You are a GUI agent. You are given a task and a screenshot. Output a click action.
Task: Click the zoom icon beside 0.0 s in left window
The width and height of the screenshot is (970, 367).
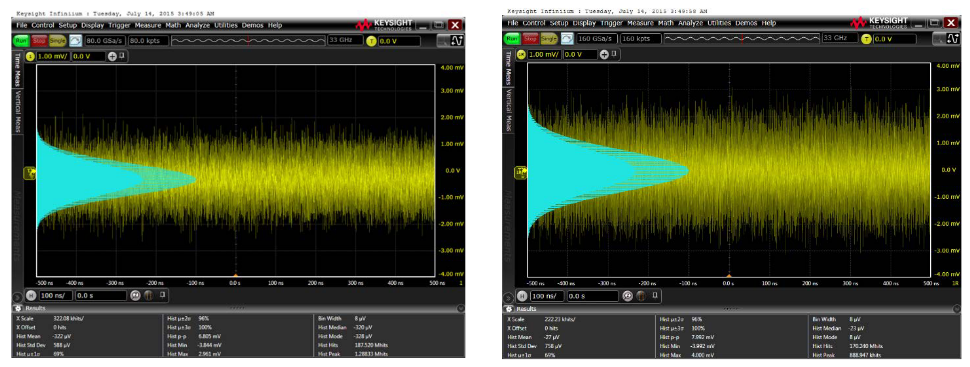coord(136,295)
